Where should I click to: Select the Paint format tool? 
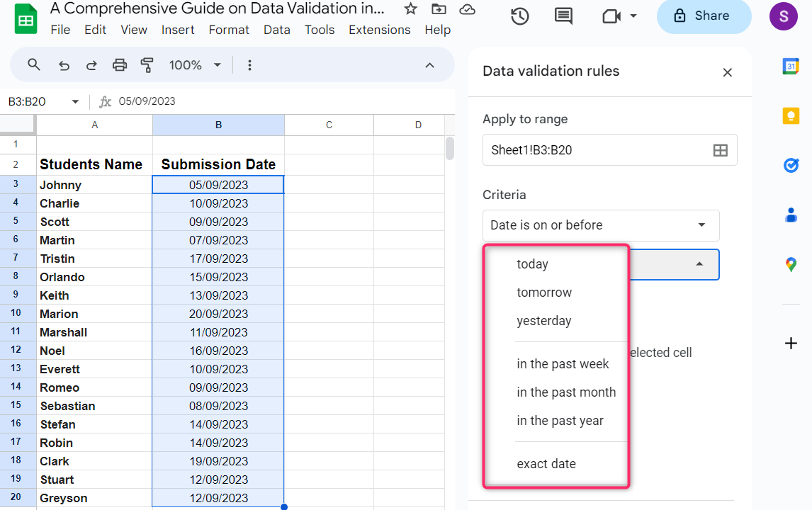[x=147, y=64]
